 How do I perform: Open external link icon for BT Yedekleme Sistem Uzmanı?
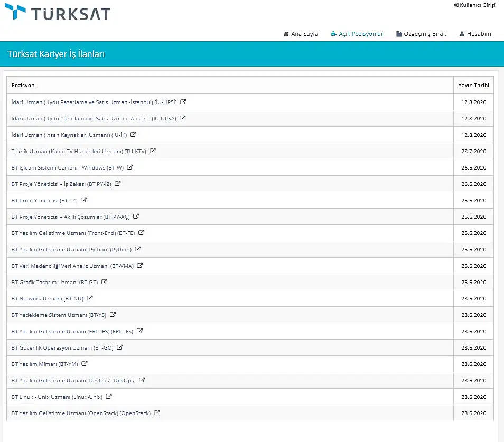tap(113, 315)
